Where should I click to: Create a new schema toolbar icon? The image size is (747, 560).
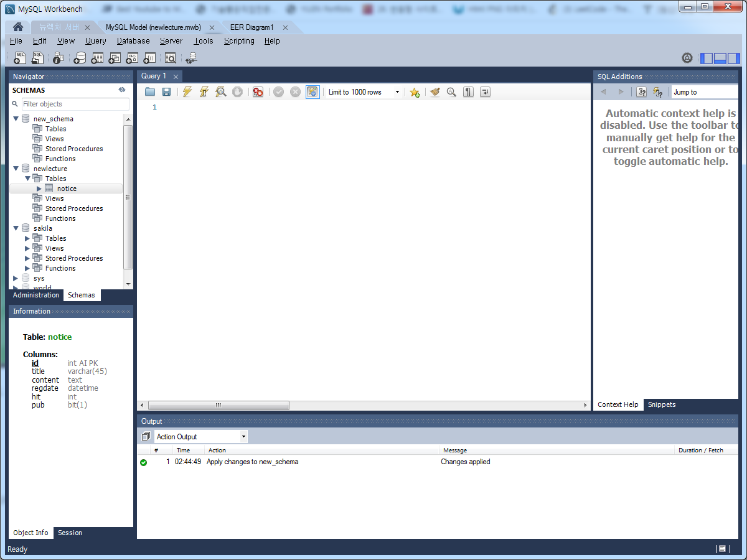point(80,58)
